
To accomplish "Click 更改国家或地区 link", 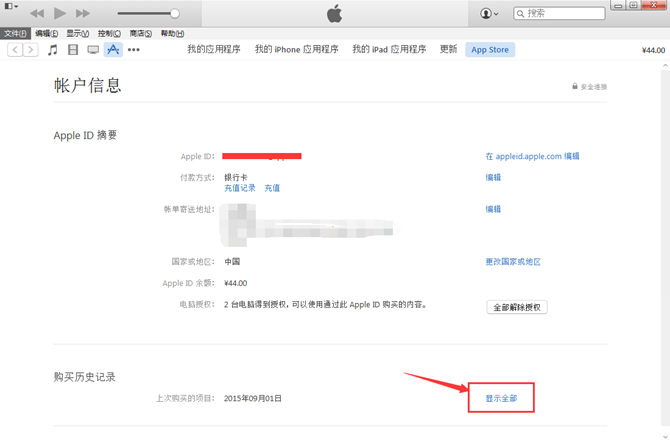I will click(513, 261).
